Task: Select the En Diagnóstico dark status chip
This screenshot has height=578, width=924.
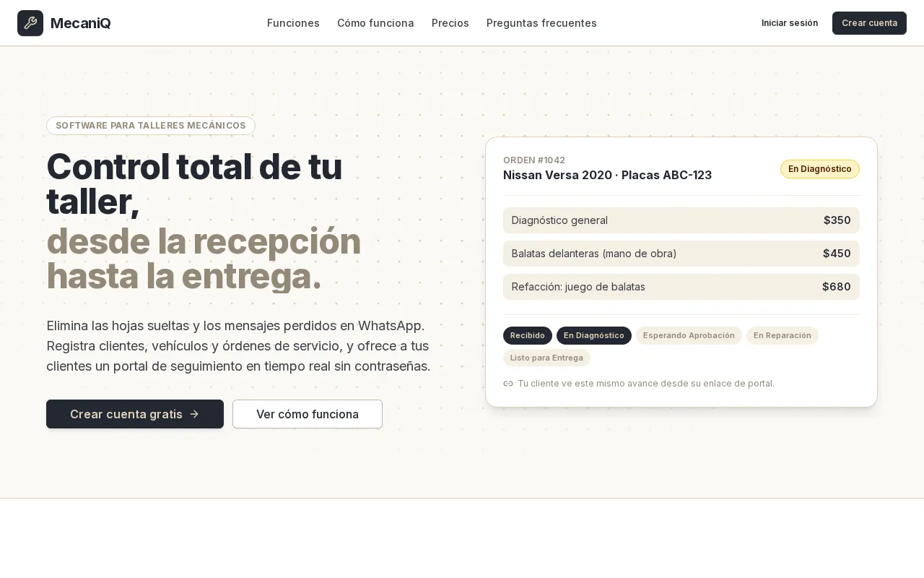Action: pos(594,335)
